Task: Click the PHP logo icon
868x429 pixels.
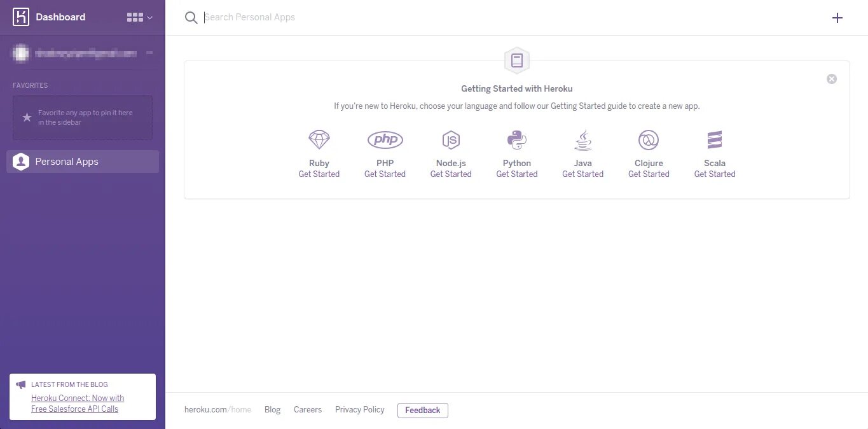Action: [385, 139]
